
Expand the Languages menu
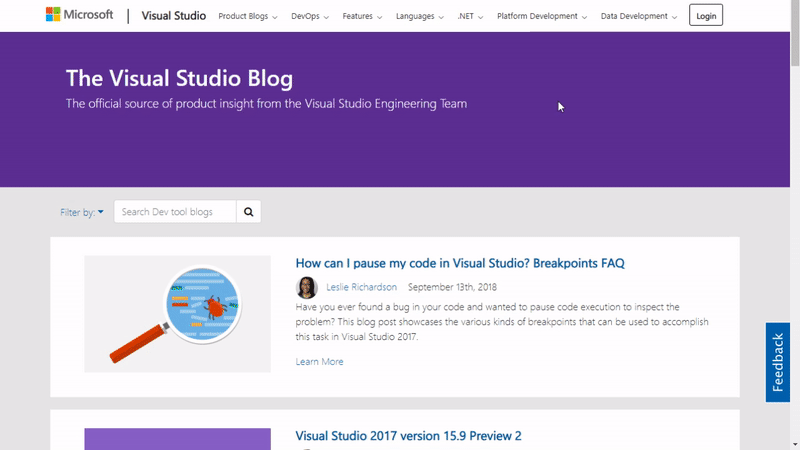coord(419,16)
